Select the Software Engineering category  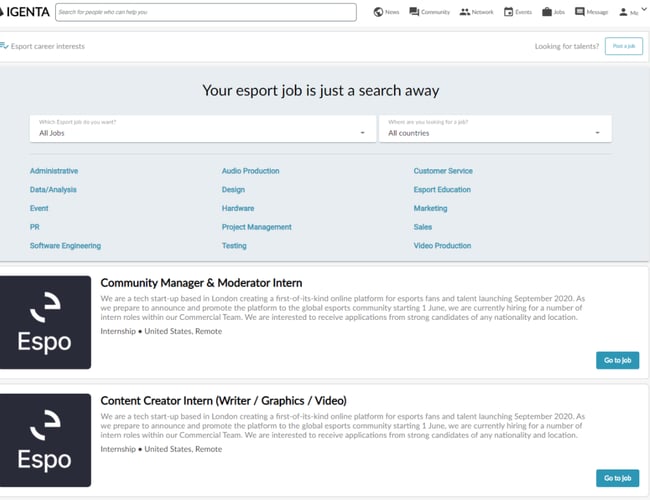(x=65, y=246)
